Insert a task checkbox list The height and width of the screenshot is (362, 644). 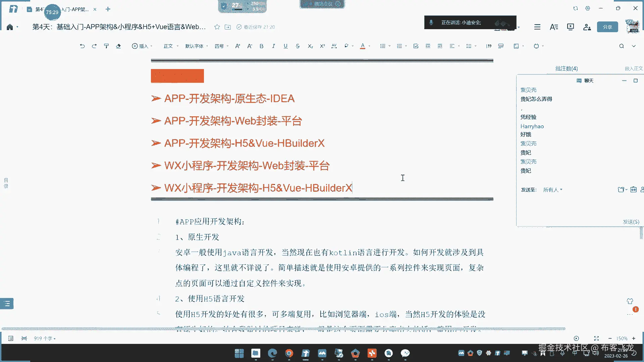[x=416, y=46]
